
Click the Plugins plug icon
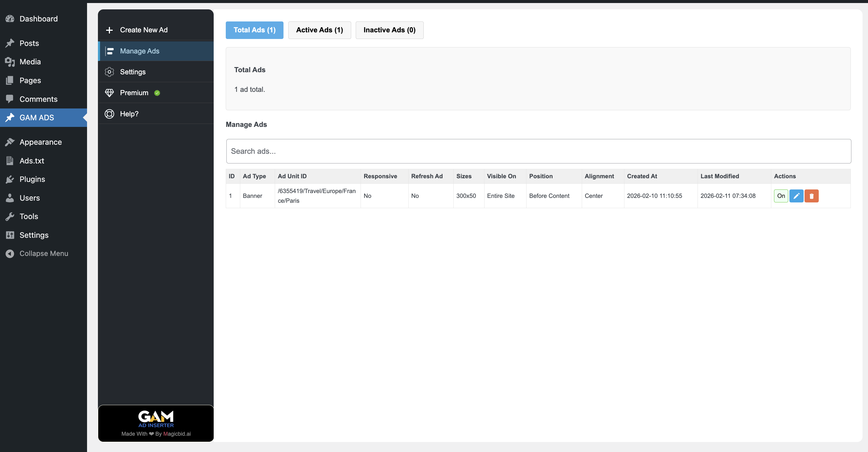pyautogui.click(x=10, y=179)
